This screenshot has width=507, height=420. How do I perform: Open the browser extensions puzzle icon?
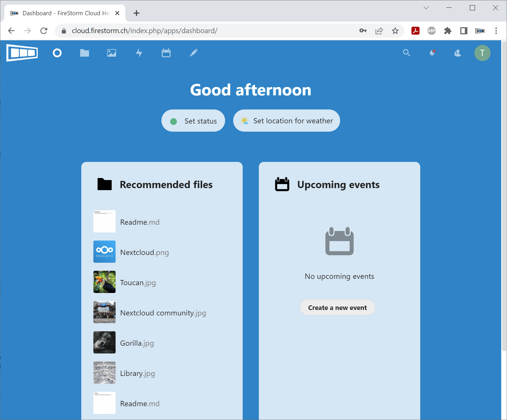[448, 31]
